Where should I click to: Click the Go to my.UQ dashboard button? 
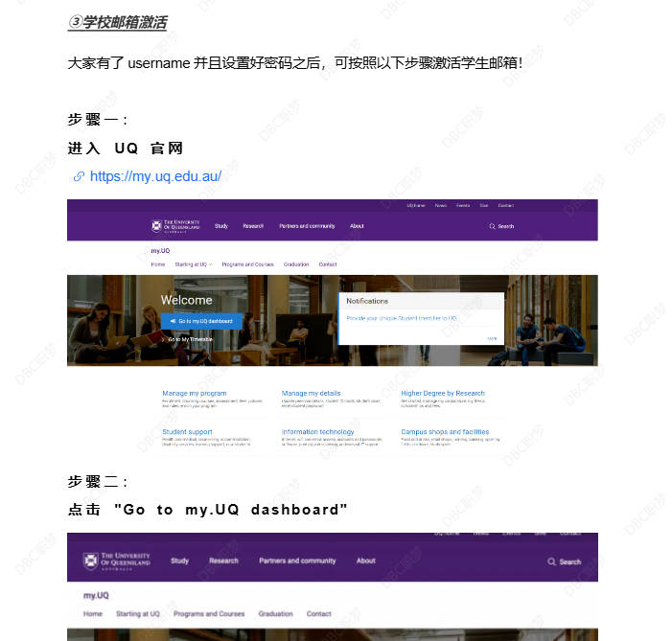pyautogui.click(x=201, y=321)
